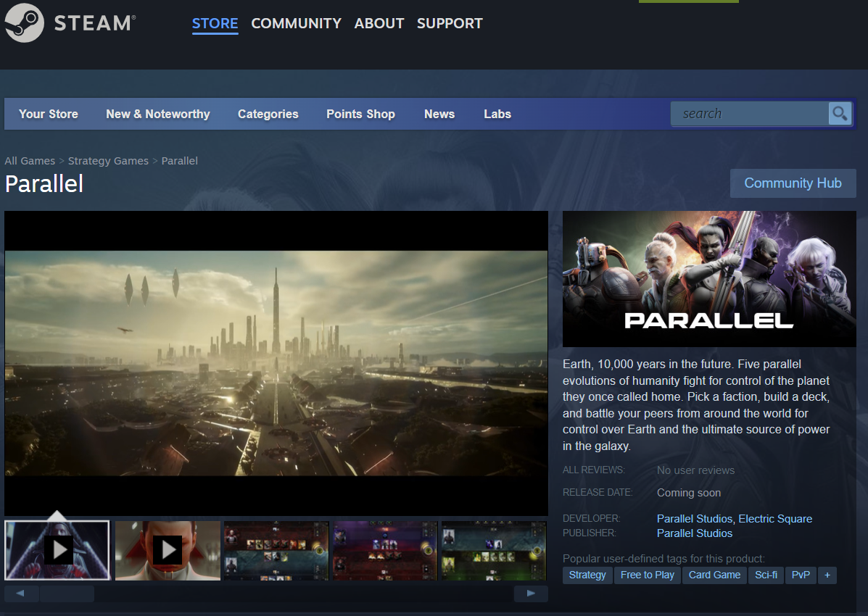
Task: Select the Sci-fi tag
Action: coord(766,575)
